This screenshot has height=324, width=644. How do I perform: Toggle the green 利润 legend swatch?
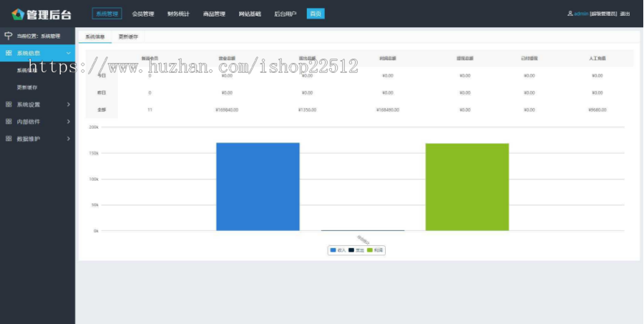click(x=370, y=250)
